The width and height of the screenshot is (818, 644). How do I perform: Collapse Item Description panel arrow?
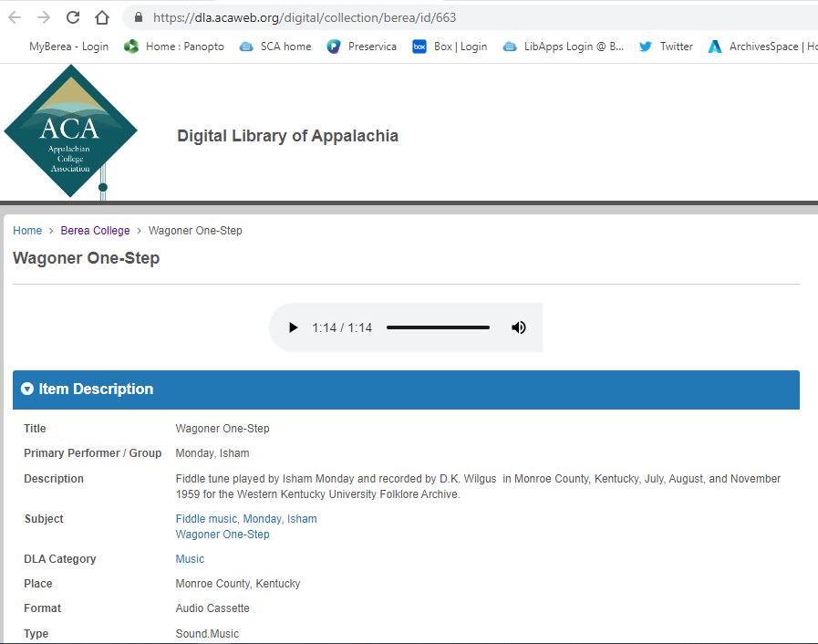(x=27, y=389)
